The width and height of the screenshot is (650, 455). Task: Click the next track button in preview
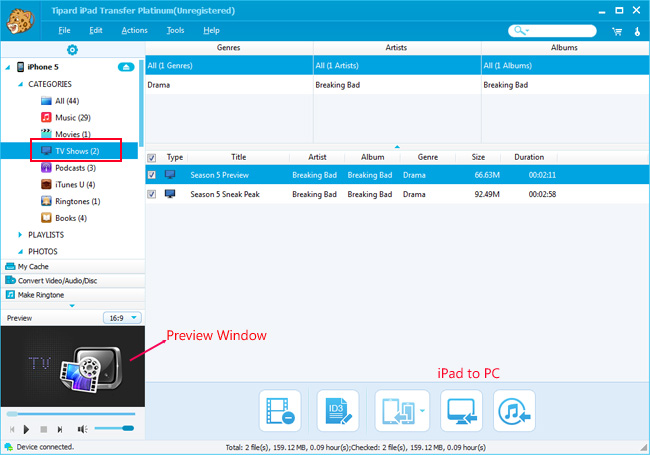pyautogui.click(x=60, y=429)
